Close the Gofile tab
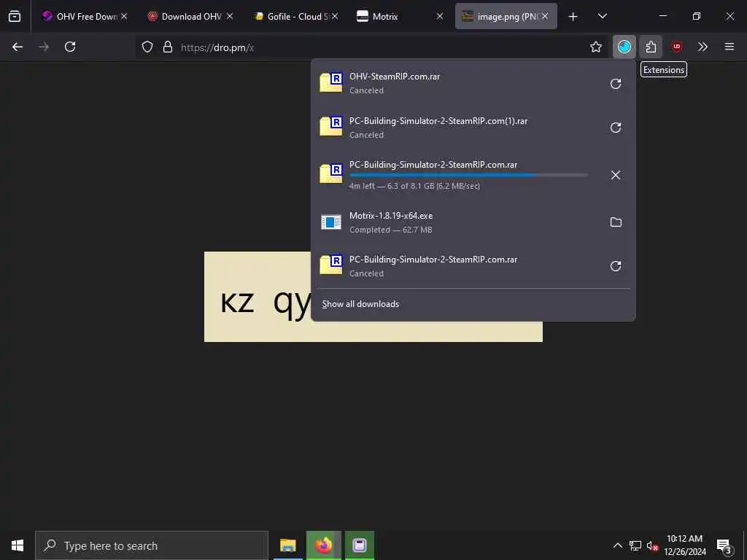This screenshot has height=560, width=747. point(335,16)
